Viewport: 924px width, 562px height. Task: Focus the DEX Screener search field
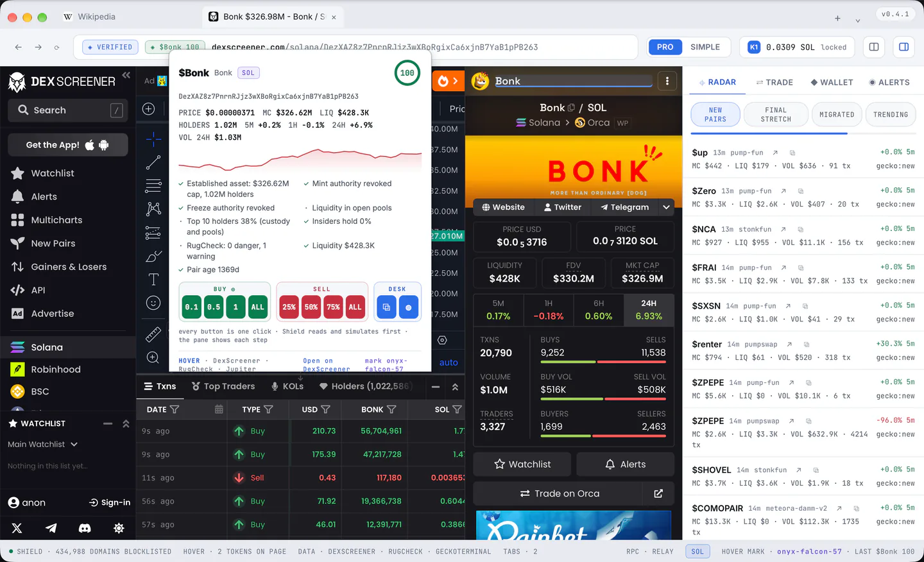tap(67, 110)
